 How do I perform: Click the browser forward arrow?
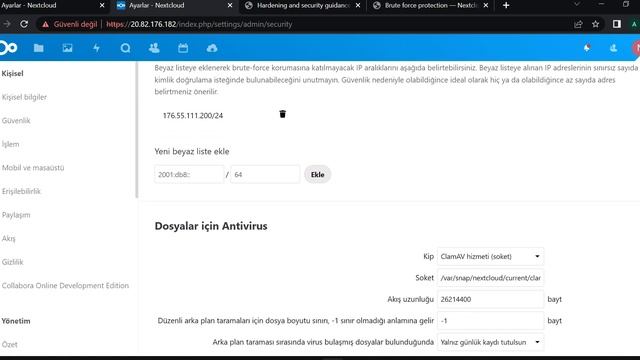7,24
